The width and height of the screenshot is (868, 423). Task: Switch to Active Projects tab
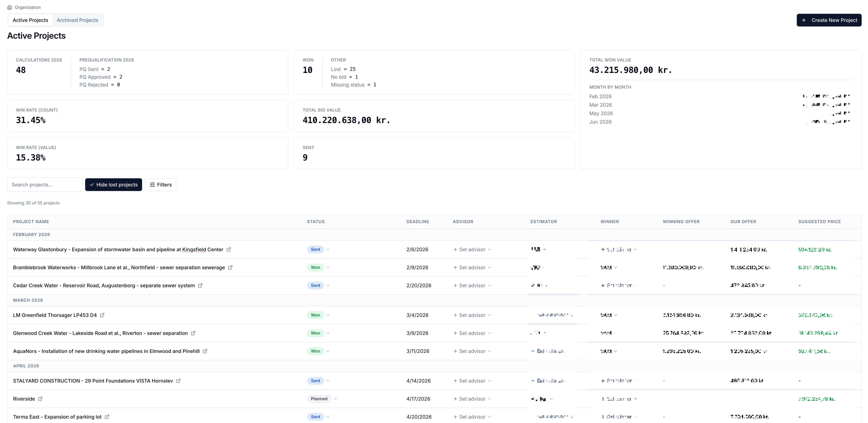pyautogui.click(x=30, y=20)
